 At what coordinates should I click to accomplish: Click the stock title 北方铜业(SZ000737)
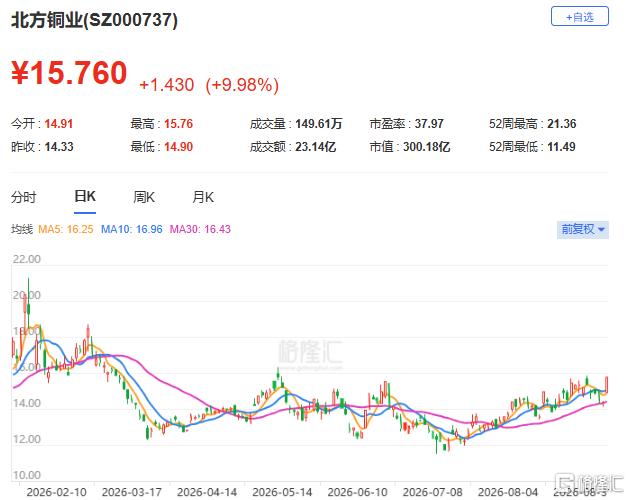[94, 20]
